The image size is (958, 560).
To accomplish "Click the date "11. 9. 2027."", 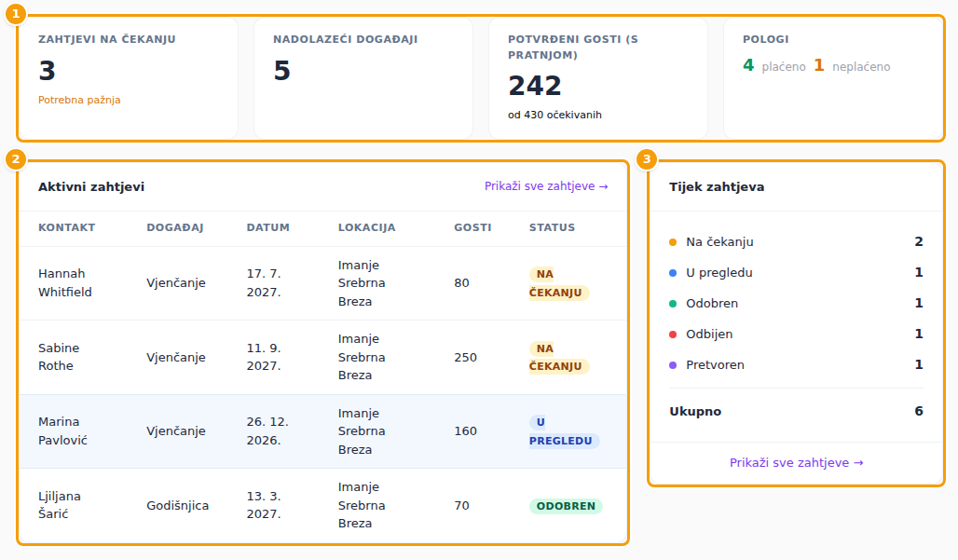I will [x=264, y=357].
